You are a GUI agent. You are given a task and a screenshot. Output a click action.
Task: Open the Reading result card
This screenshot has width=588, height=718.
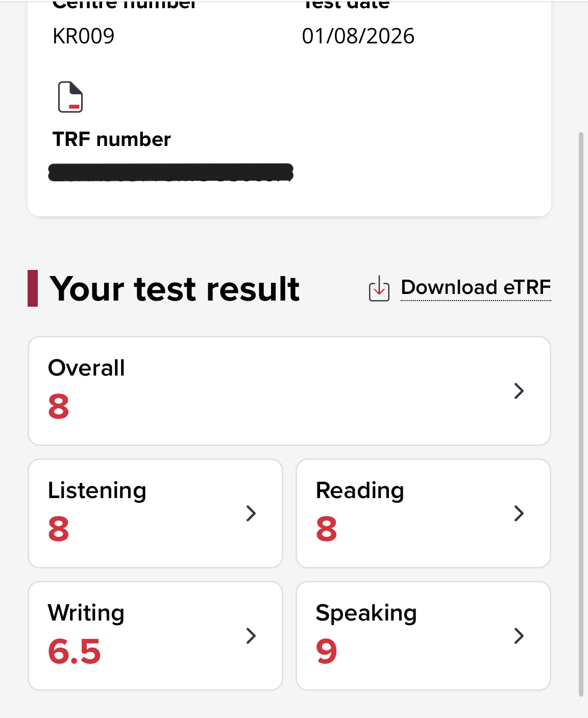coord(423,513)
